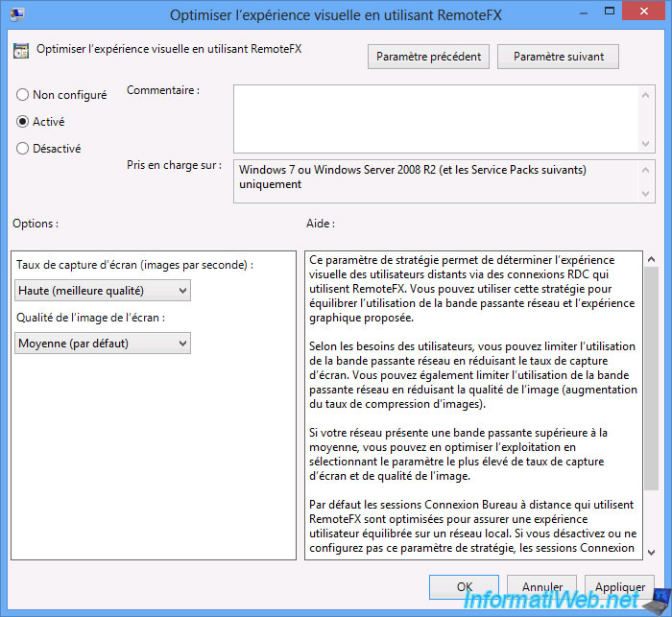Click the Aide panel scrollbar thumb
Viewport: 672px width, 617px height.
[652, 378]
